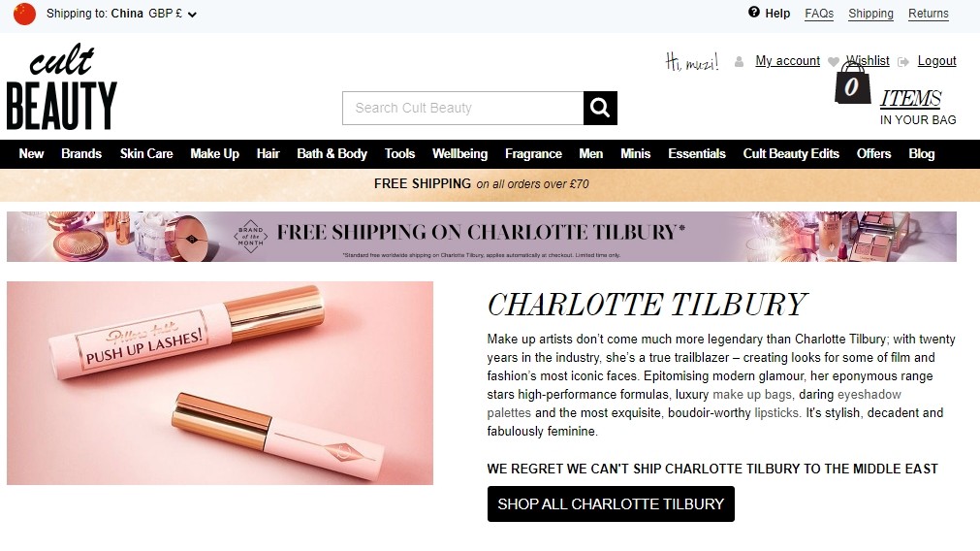The height and width of the screenshot is (551, 980).
Task: Click Shop All Charlotte Tilbury button
Action: 611,504
